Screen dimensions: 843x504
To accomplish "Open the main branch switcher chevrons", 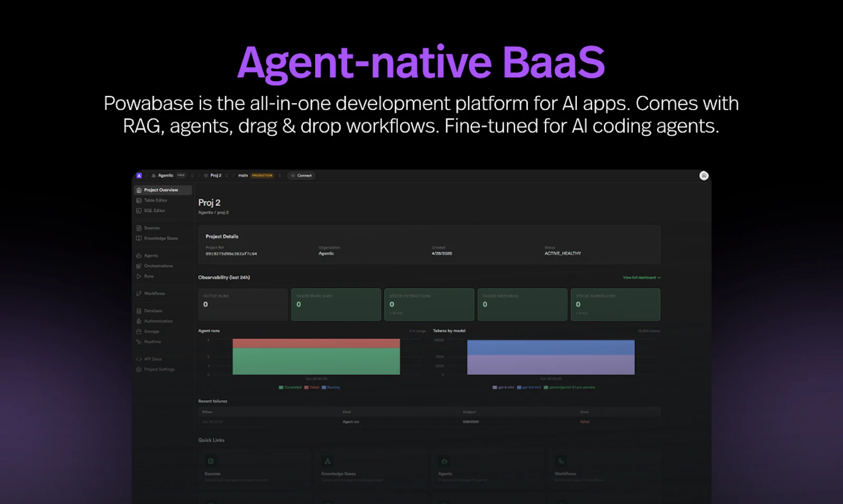I will [279, 176].
